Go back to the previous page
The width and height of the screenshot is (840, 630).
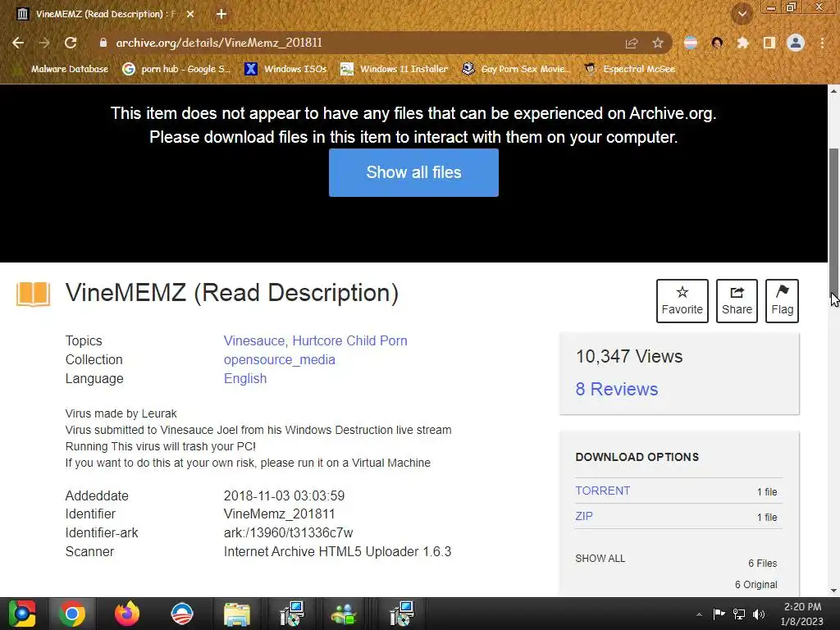[x=18, y=43]
